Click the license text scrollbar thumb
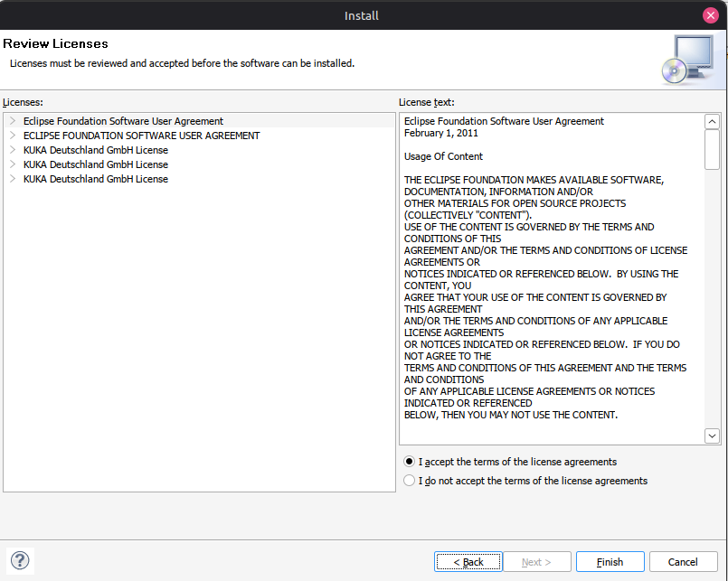Viewport: 728px width, 581px height. point(712,149)
